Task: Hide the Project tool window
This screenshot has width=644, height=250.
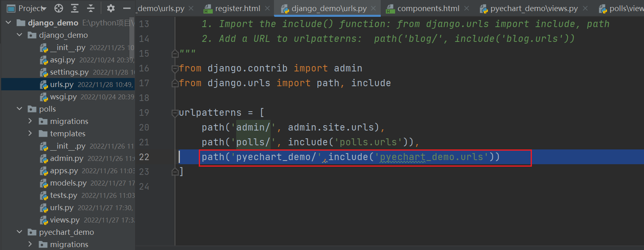Action: point(127,8)
